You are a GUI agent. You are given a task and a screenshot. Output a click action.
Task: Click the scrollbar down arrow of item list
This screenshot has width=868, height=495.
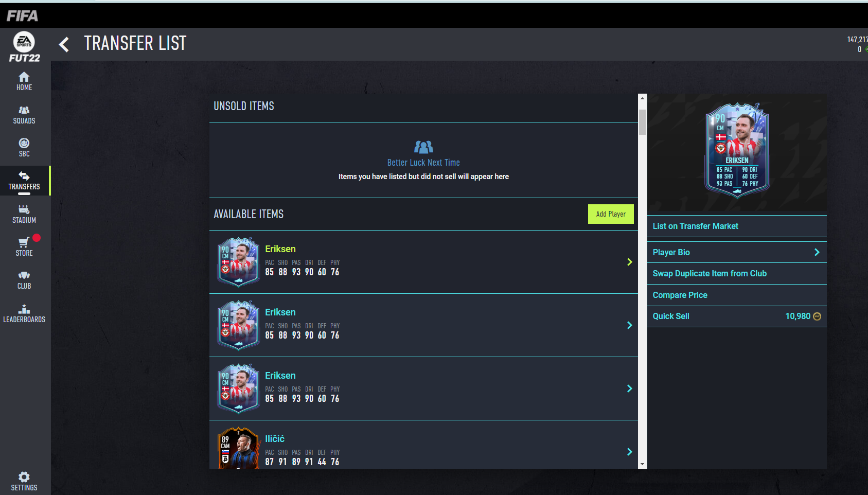(x=642, y=464)
